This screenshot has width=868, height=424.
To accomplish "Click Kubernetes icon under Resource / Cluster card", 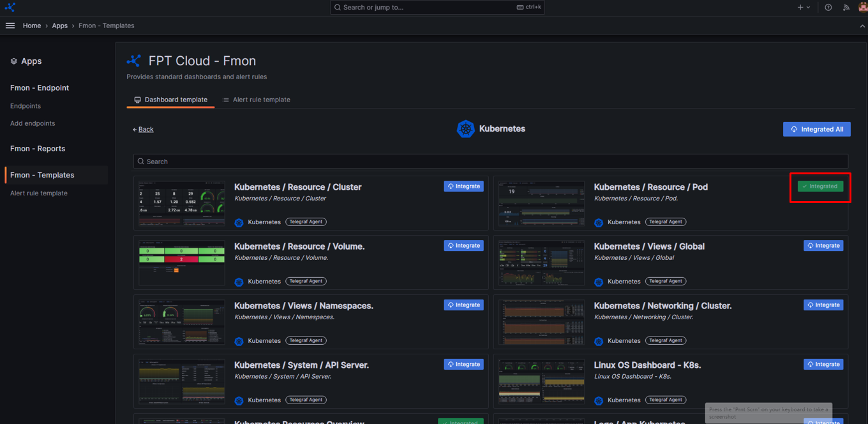I will tap(239, 222).
